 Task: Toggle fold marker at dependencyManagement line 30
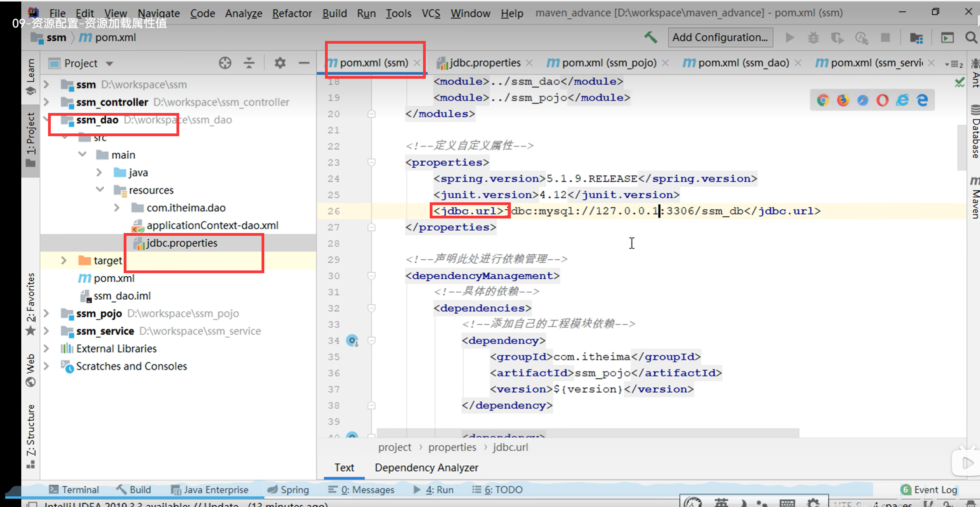coord(371,276)
